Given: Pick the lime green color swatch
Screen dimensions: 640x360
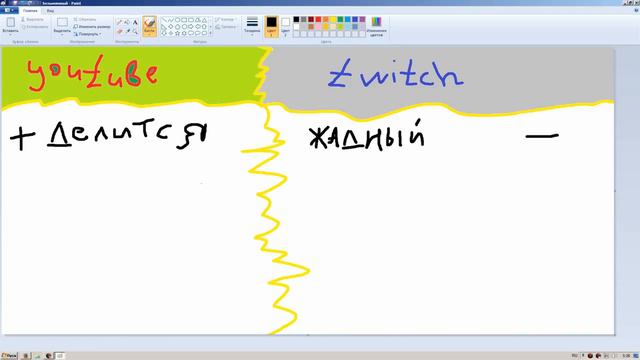Looking at the screenshot, I should 340,27.
